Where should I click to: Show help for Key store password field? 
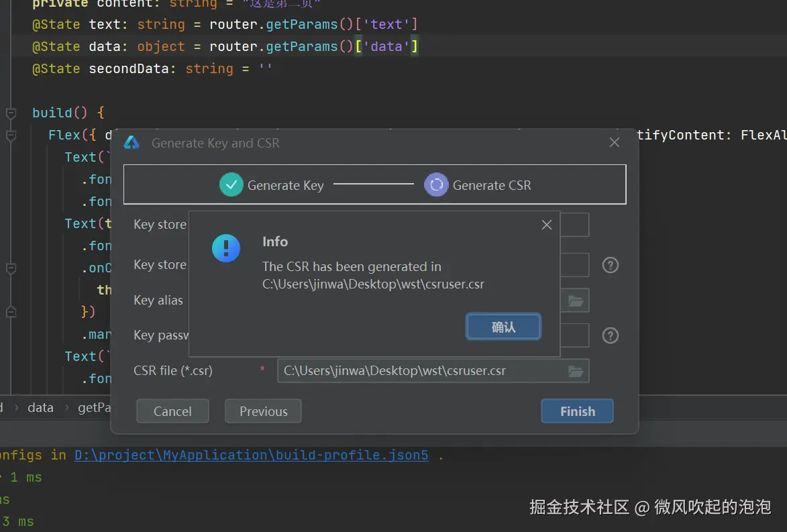tap(611, 265)
